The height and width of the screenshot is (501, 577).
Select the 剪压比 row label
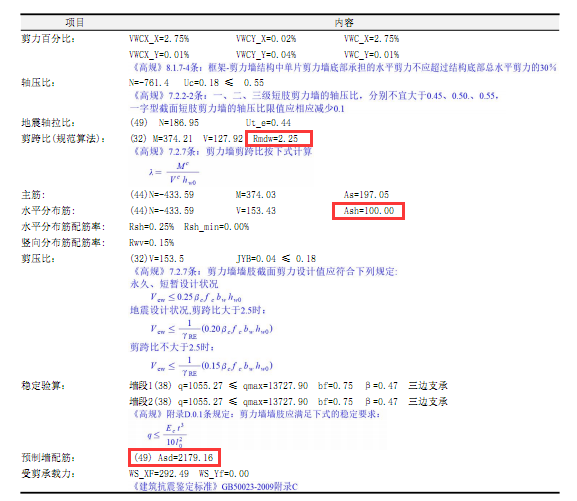click(38, 259)
